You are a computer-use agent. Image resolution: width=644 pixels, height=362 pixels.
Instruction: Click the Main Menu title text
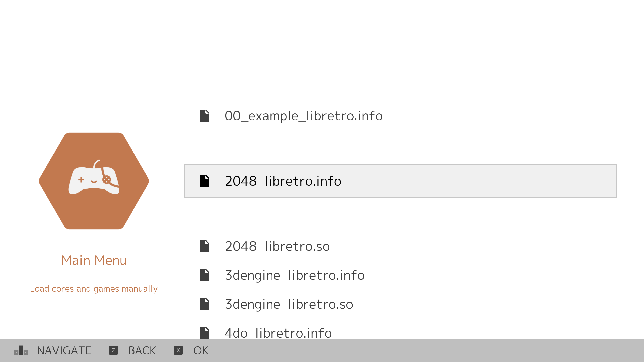coord(94,260)
